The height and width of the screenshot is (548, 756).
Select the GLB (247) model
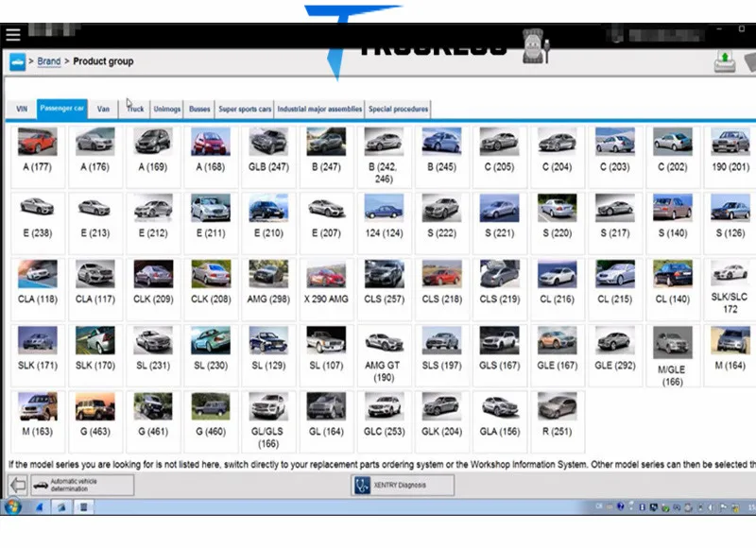point(268,156)
